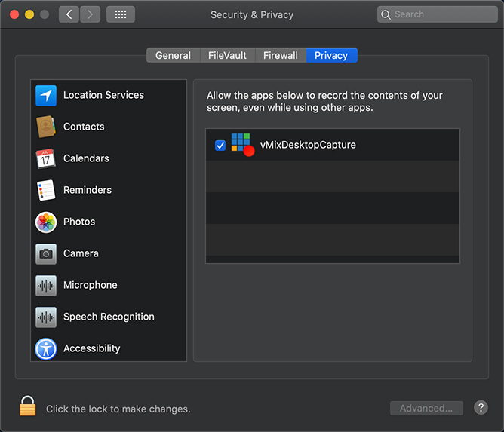Select the Microphone waveform icon
Image resolution: width=504 pixels, height=432 pixels.
click(x=46, y=286)
